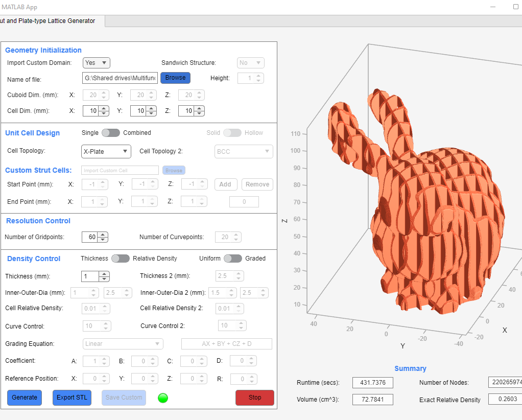
Task: Click the Remove strut button
Action: [x=257, y=184]
